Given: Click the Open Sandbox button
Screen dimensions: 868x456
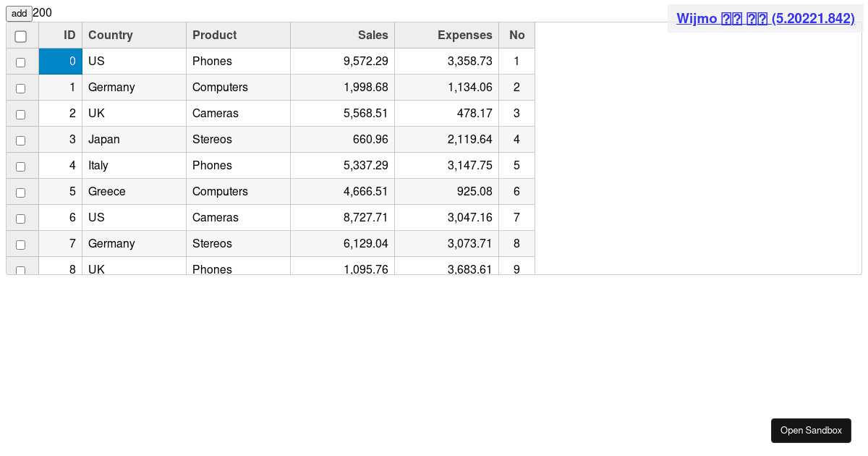Looking at the screenshot, I should pyautogui.click(x=811, y=431).
